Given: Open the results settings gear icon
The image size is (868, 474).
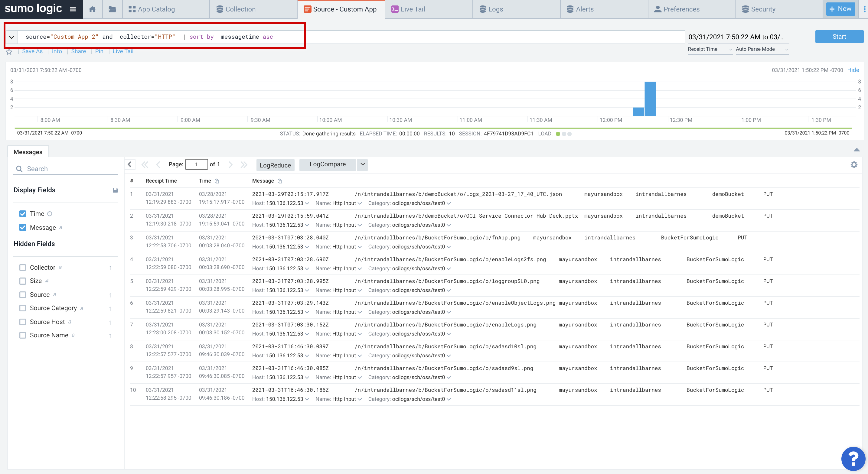Looking at the screenshot, I should click(x=853, y=165).
